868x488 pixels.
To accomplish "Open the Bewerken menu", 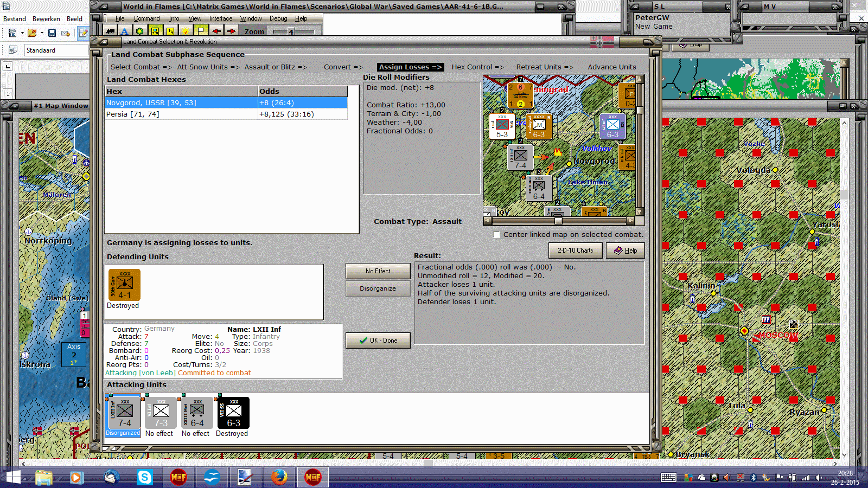I will 46,19.
